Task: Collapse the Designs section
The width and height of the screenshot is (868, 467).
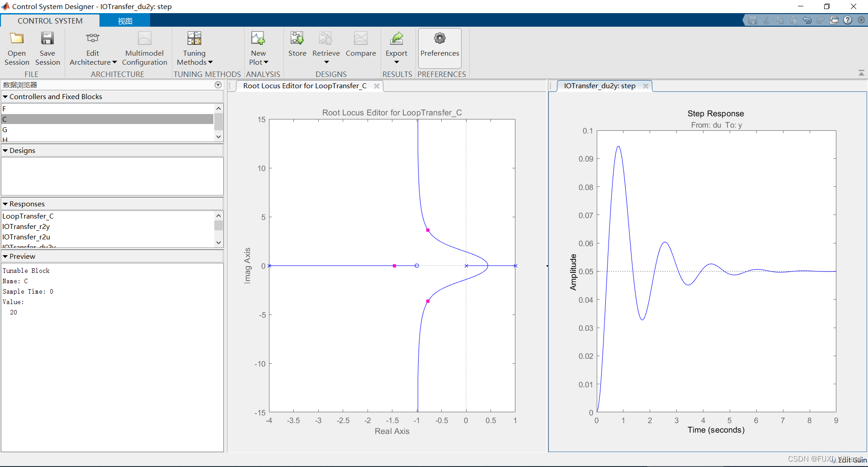Action: (x=5, y=150)
